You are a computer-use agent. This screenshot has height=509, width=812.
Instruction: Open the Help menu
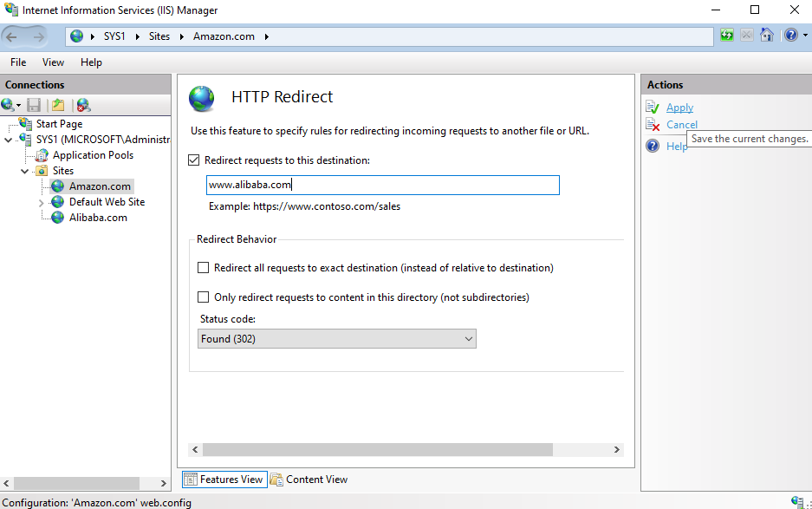91,62
